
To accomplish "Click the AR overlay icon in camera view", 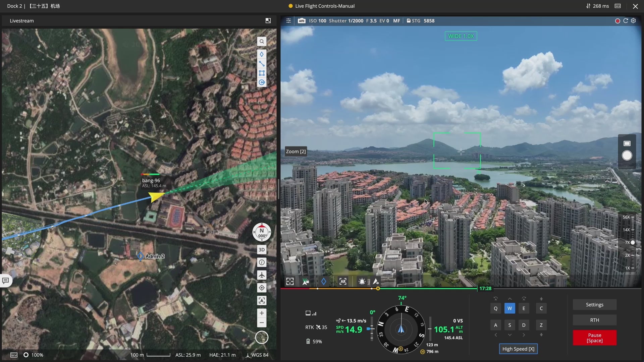I will 343,282.
